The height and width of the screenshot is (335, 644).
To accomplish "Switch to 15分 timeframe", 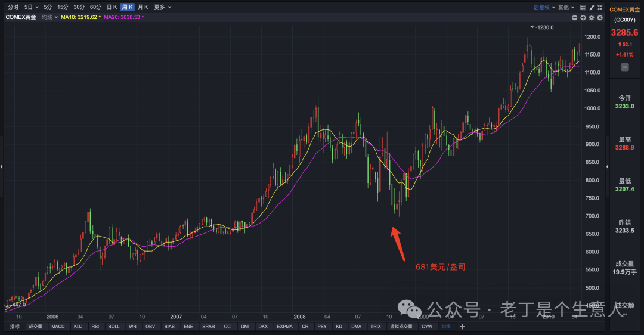I will [x=63, y=7].
